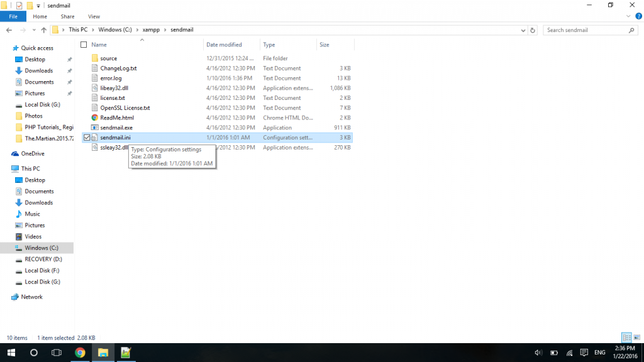
Task: Open the Photos folder in sidebar
Action: (33, 116)
